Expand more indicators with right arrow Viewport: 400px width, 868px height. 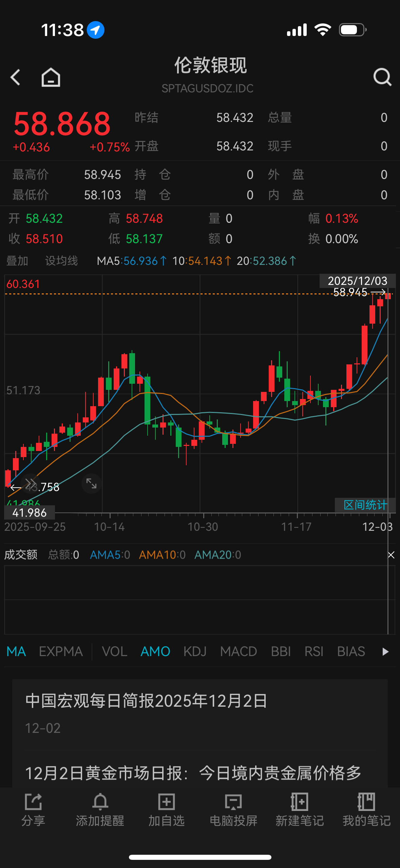coord(385,651)
